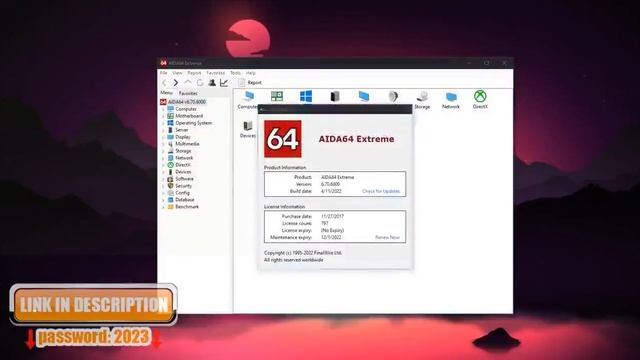
Task: Expand the Benchmark tree node arrow
Action: click(x=164, y=207)
